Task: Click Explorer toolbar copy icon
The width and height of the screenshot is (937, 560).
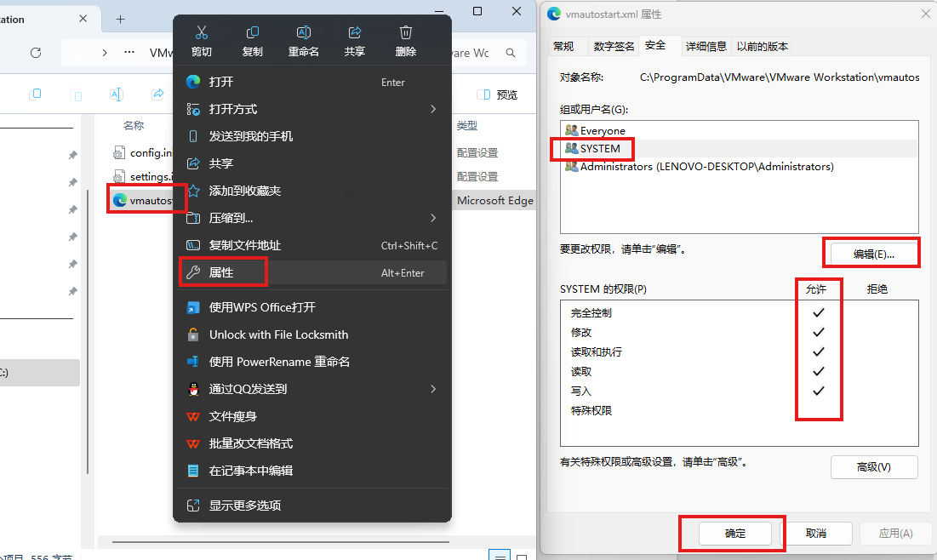Action: point(35,94)
